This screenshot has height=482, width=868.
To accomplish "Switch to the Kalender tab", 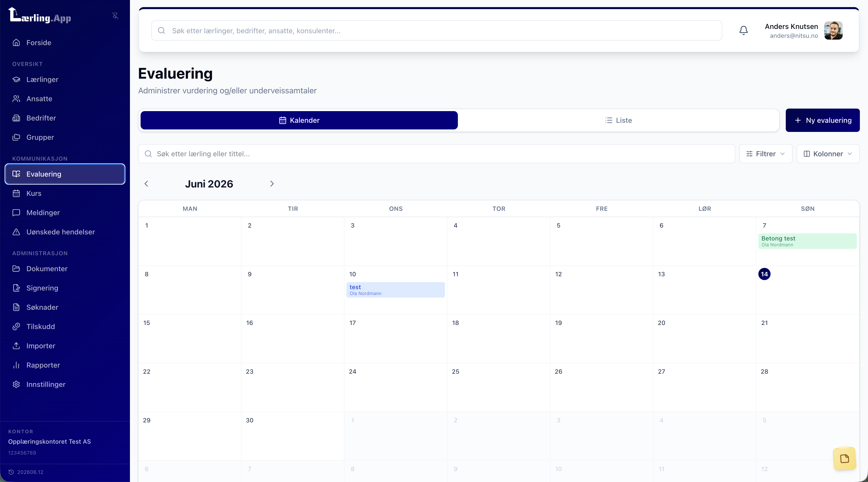I will coord(299,120).
